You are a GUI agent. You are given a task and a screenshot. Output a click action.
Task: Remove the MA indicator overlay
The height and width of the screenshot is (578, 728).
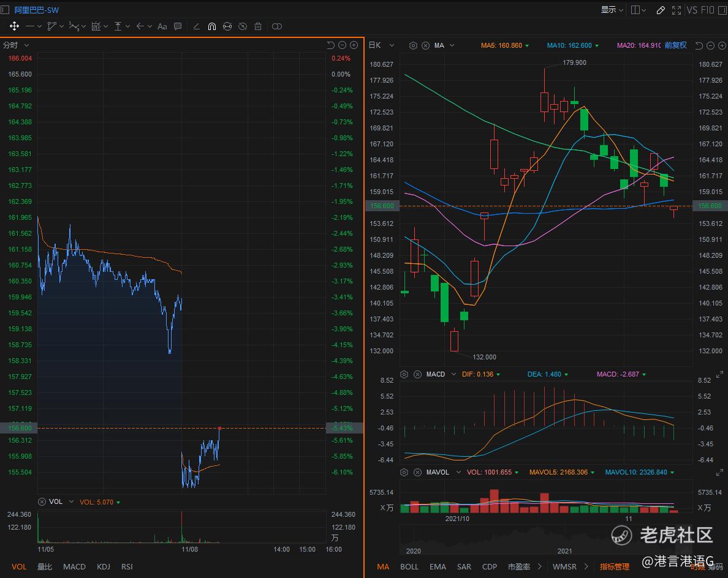click(x=425, y=45)
